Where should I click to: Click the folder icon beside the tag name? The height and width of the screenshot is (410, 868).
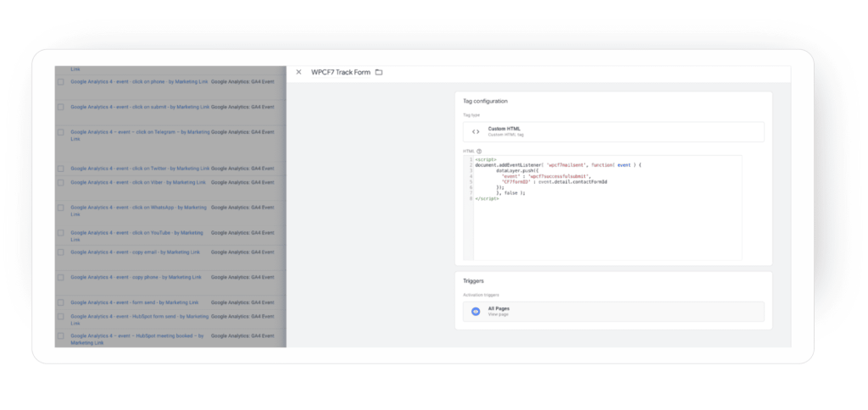click(x=379, y=72)
